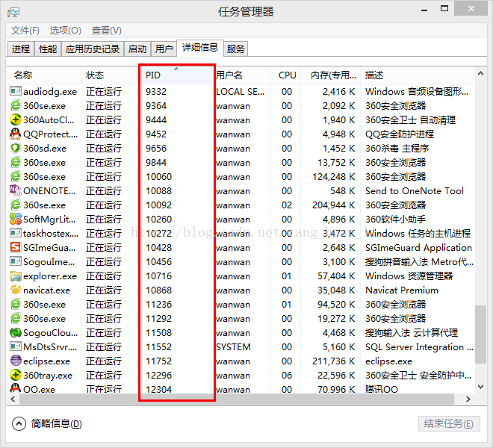Switch to the 进程 tab
Viewport: 493px width, 448px height.
(x=21, y=49)
